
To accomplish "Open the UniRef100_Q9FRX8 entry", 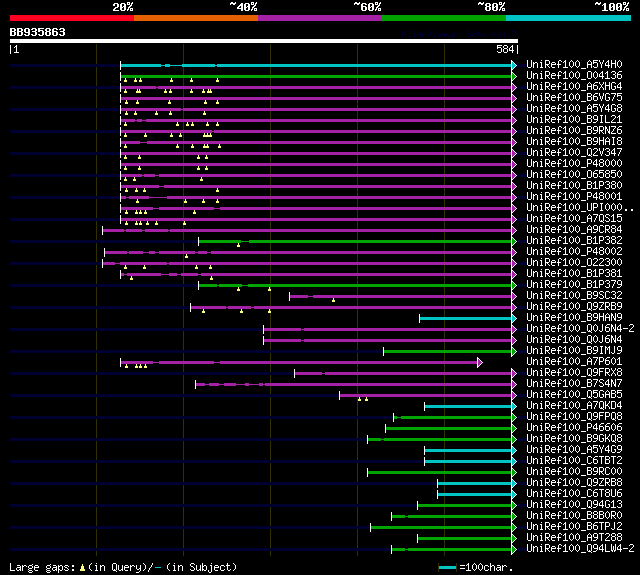I will [x=574, y=373].
